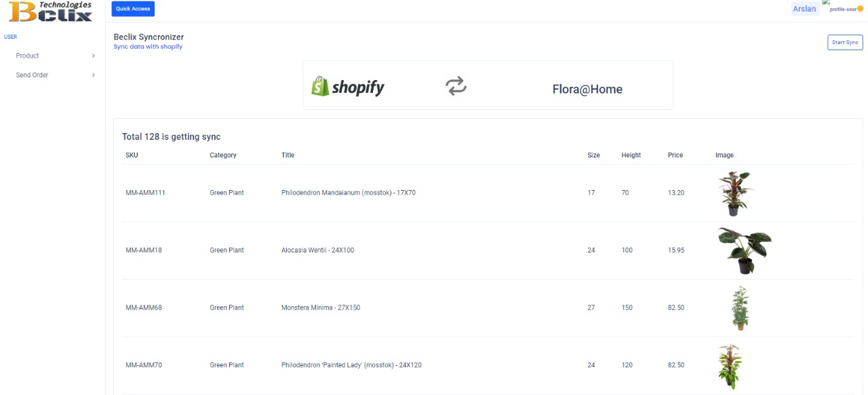Viewport: 868px width, 395px height.
Task: Open the Product sidebar menu
Action: pos(28,56)
